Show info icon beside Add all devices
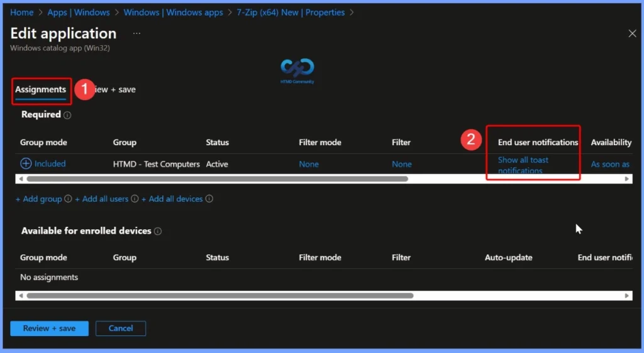 click(x=209, y=198)
